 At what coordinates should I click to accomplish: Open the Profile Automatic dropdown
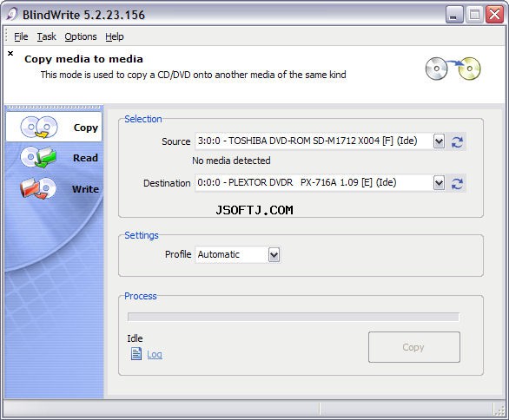pyautogui.click(x=274, y=255)
